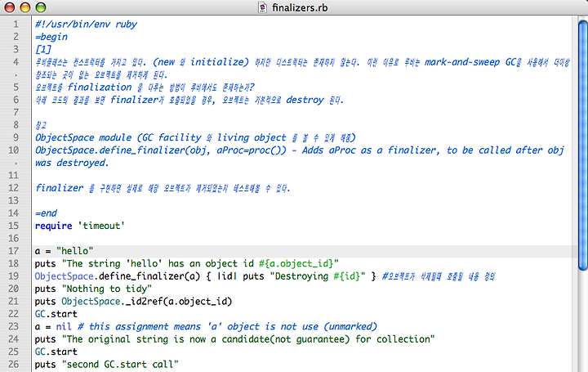Click the 'timeout' string on line 15
The image size is (588, 372).
(x=101, y=226)
